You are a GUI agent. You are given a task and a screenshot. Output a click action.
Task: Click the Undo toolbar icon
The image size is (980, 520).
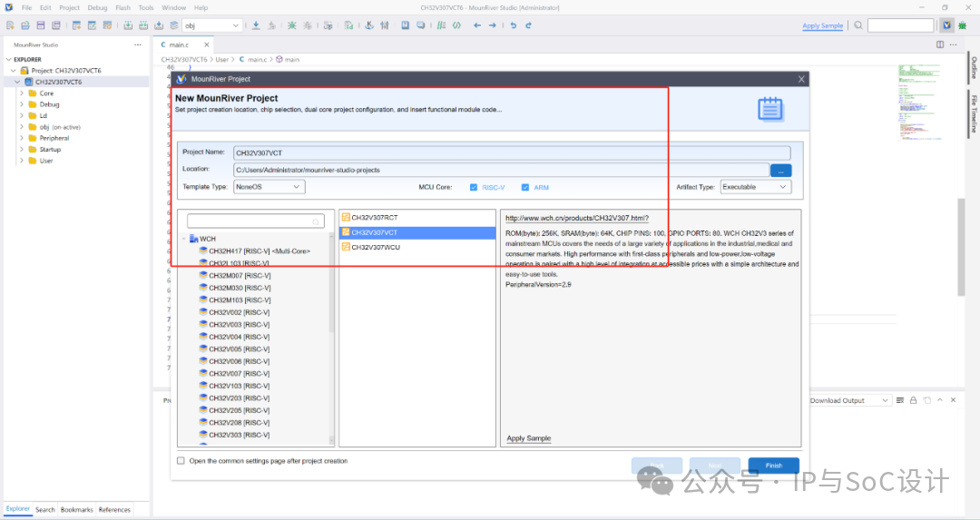click(x=513, y=25)
